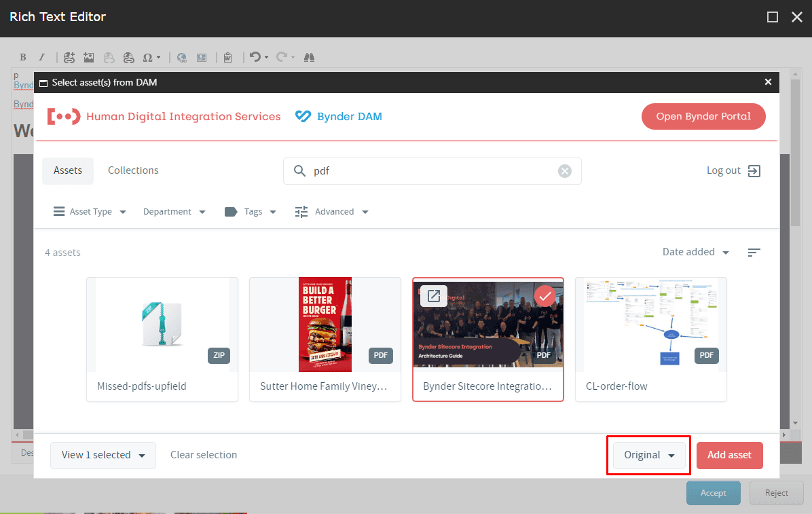Open external link icon on selected asset
Viewport: 812px width, 514px height.
[433, 296]
